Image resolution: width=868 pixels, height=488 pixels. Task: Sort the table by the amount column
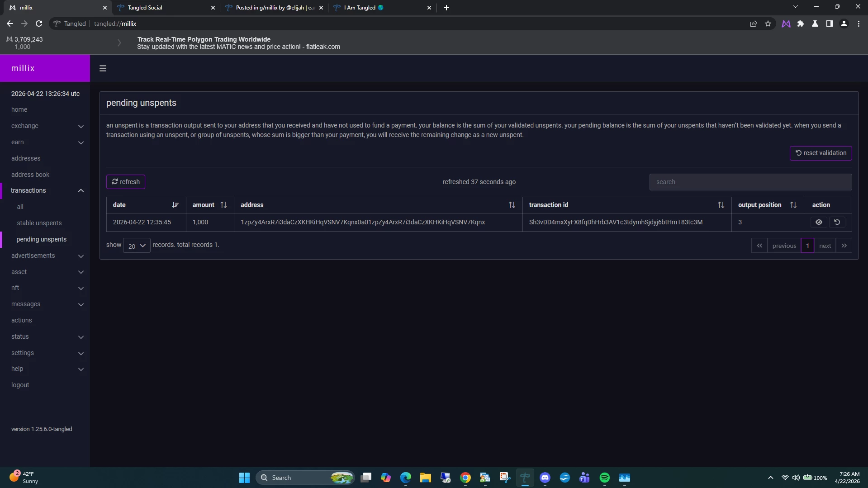[223, 205]
